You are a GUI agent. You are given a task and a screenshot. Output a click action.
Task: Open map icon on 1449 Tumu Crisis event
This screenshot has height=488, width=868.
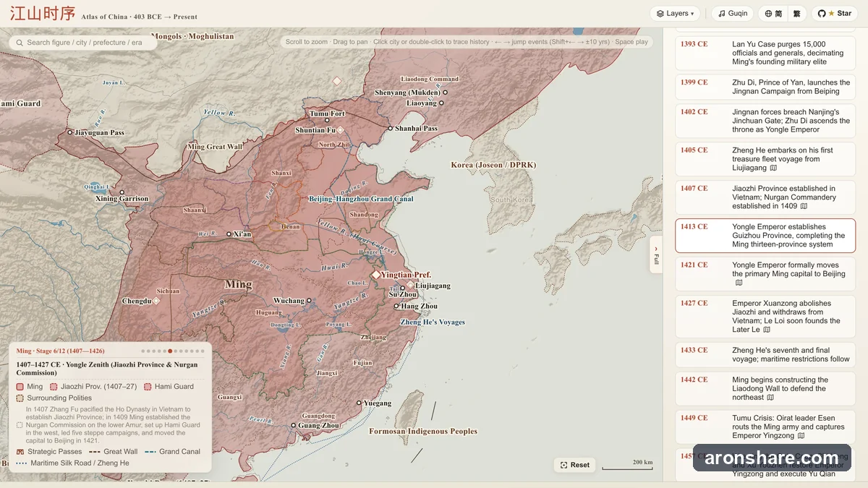(x=801, y=436)
